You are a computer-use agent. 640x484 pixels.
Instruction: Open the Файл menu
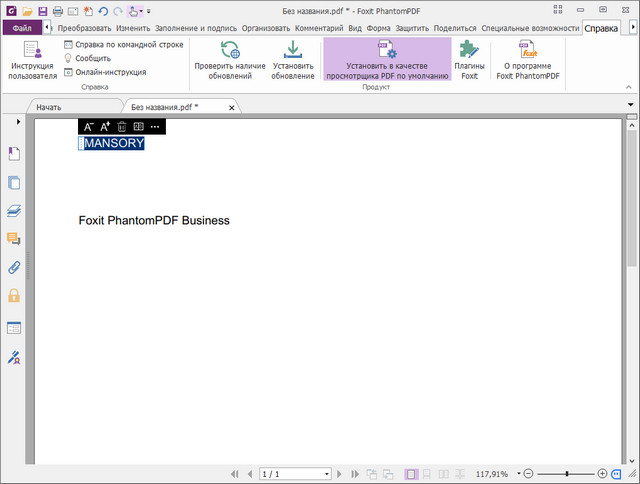pyautogui.click(x=21, y=28)
